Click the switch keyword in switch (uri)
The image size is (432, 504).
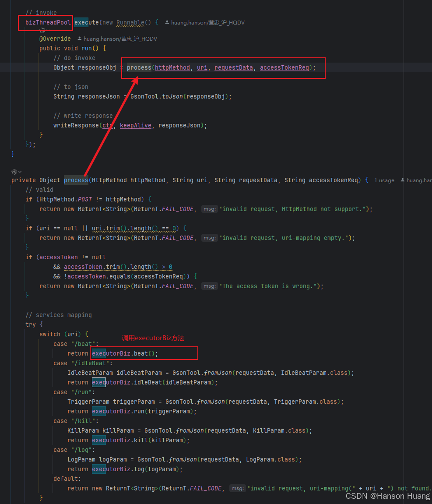tap(50, 334)
